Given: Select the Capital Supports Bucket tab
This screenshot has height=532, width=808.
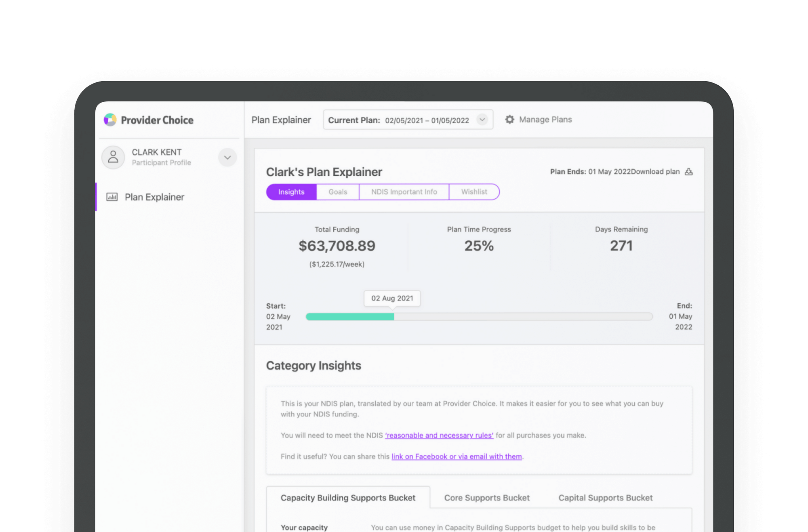Looking at the screenshot, I should coord(605,498).
